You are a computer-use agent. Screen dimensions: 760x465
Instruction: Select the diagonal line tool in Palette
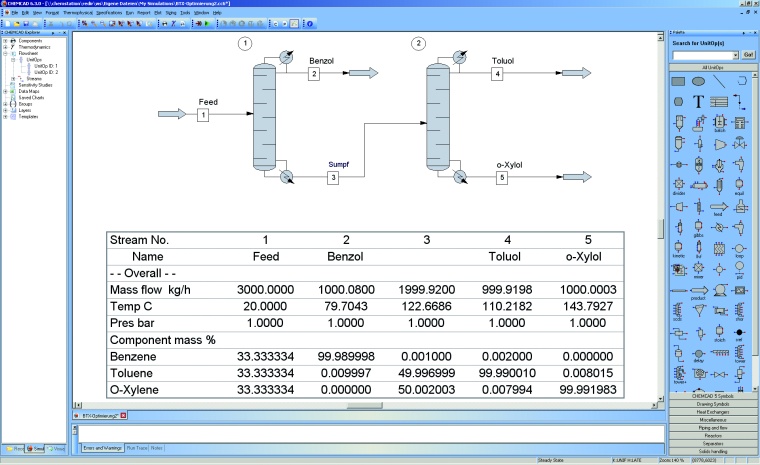(x=719, y=81)
